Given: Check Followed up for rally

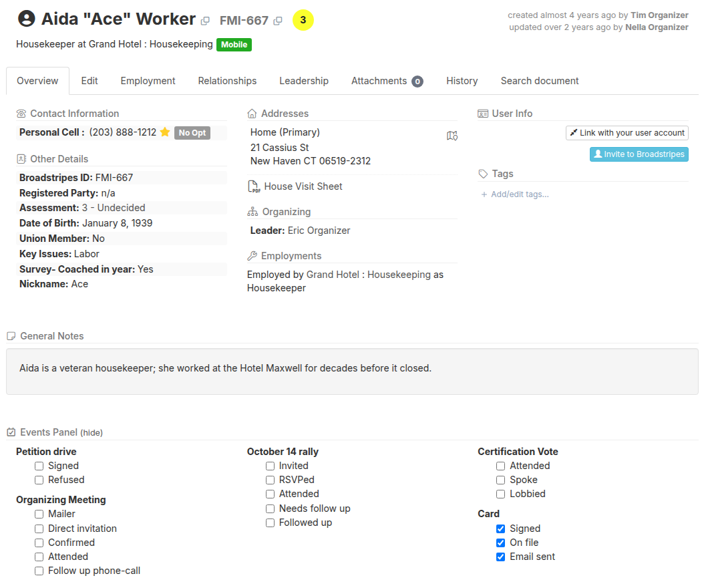Looking at the screenshot, I should click(x=271, y=523).
